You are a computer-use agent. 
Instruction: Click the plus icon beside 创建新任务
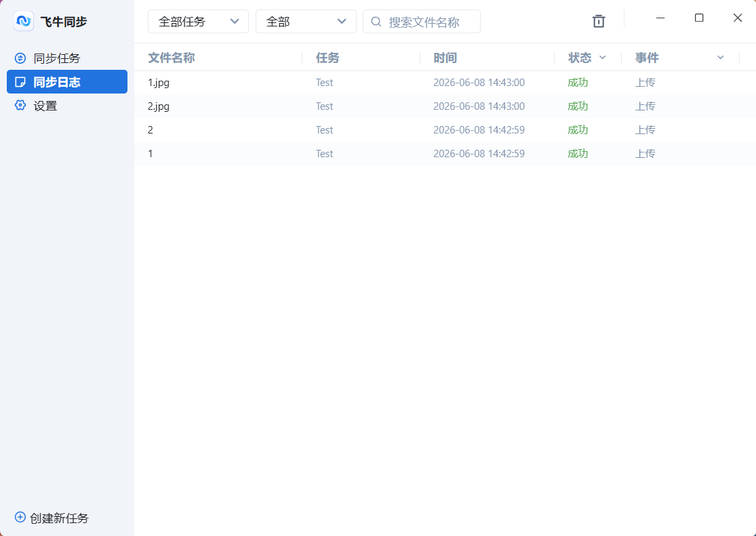click(x=20, y=517)
